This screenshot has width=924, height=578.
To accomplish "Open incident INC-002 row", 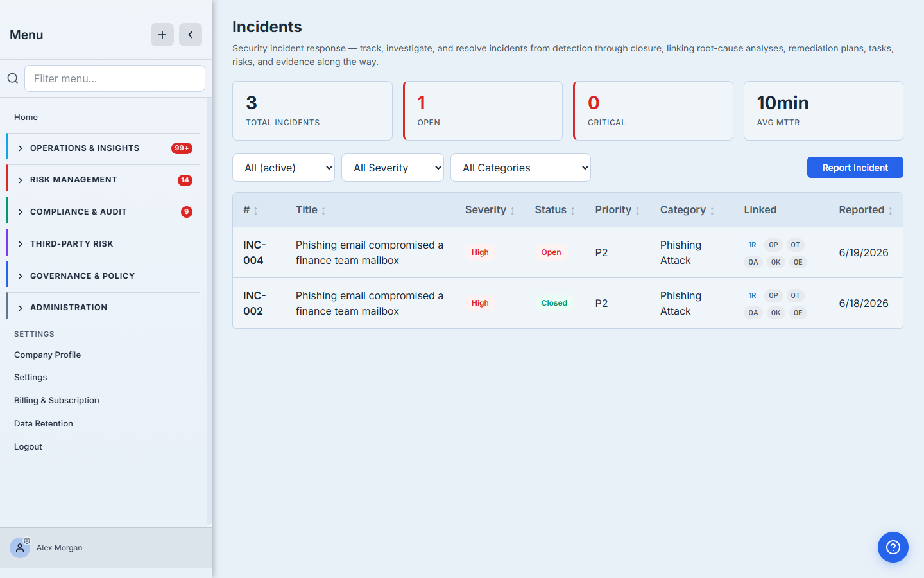I will (568, 303).
